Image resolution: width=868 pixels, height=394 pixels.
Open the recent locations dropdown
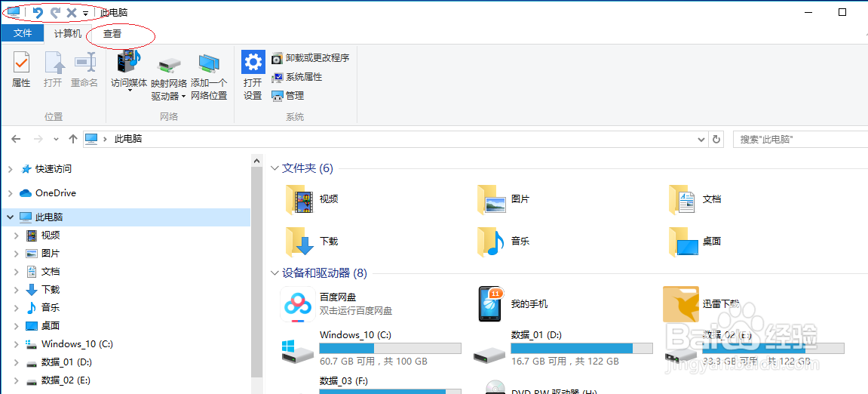tap(56, 139)
